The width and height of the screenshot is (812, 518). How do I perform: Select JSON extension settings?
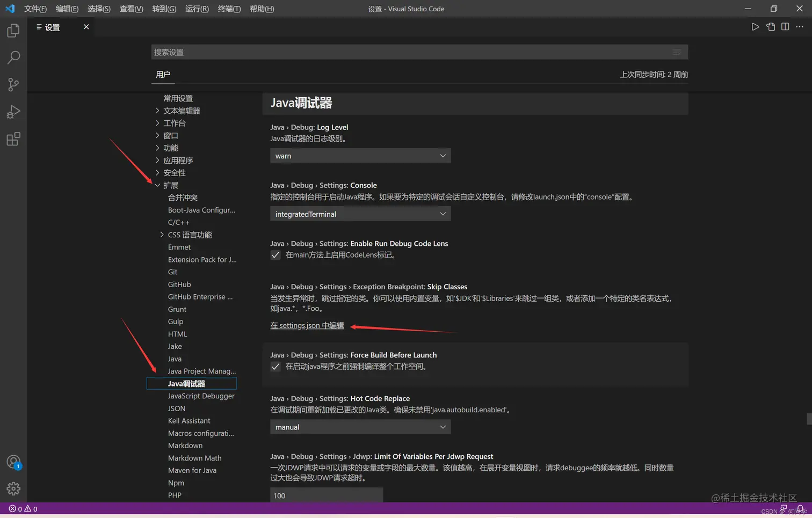pyautogui.click(x=176, y=408)
